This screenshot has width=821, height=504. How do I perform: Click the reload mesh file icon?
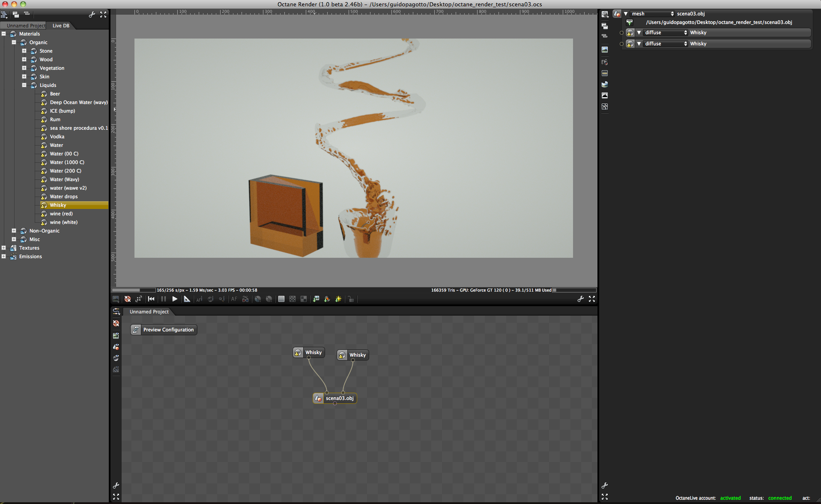pos(630,22)
